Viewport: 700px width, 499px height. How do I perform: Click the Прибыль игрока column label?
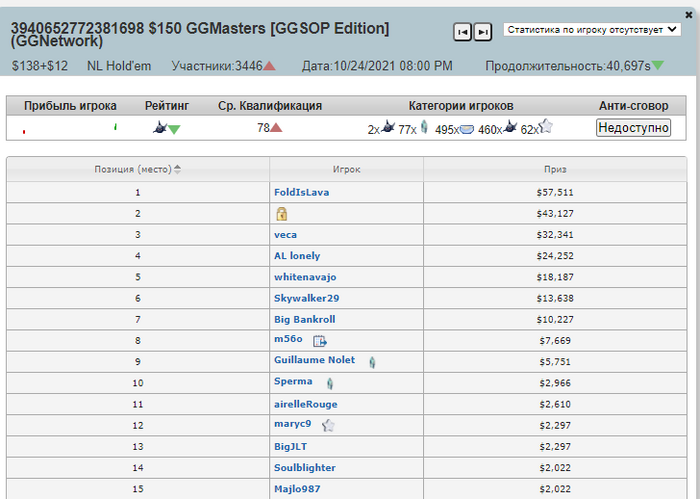[70, 106]
